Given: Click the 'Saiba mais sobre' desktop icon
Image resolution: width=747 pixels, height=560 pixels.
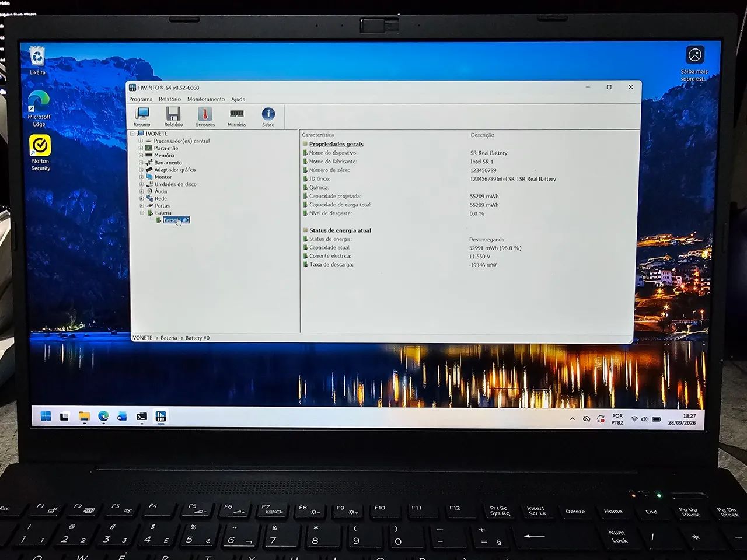Looking at the screenshot, I should point(694,63).
